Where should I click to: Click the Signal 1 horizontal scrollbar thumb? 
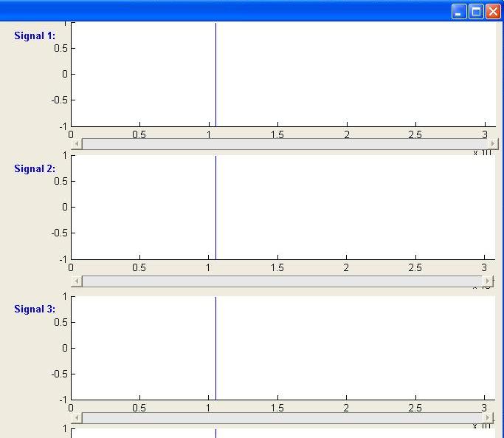click(x=284, y=144)
